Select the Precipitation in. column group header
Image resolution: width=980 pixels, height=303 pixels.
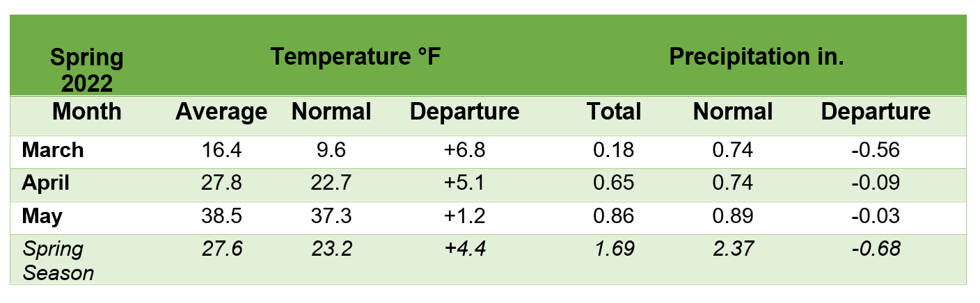tap(757, 56)
